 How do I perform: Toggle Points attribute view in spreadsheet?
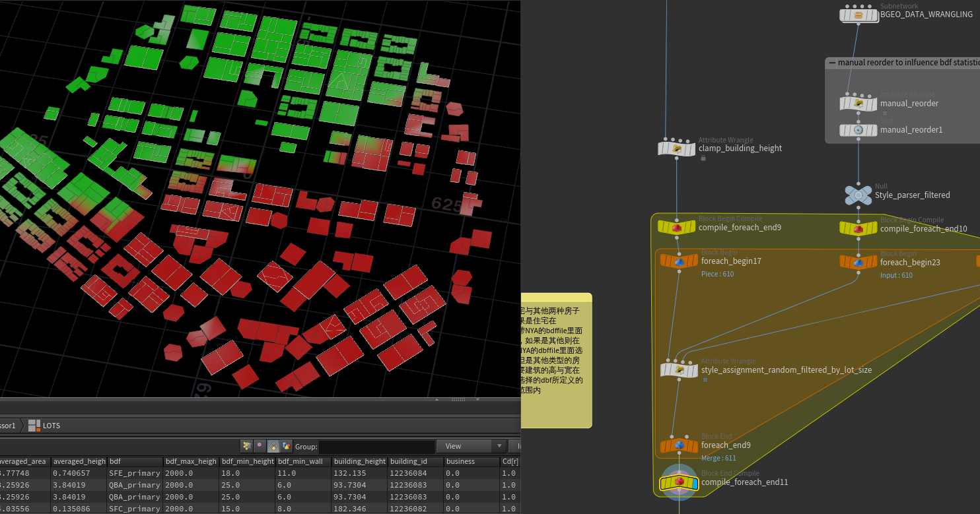pos(246,446)
